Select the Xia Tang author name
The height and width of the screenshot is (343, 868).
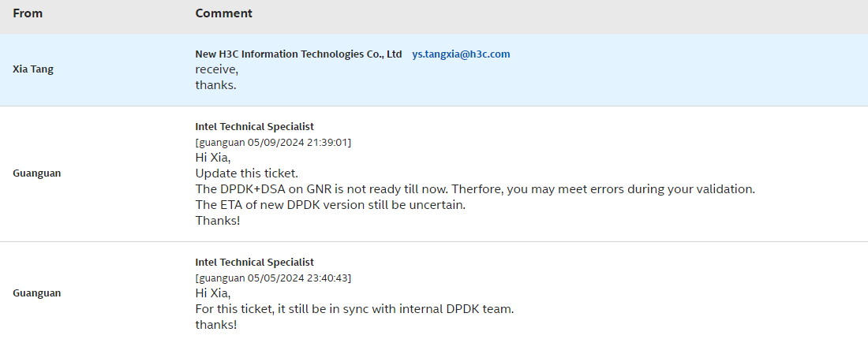(33, 69)
